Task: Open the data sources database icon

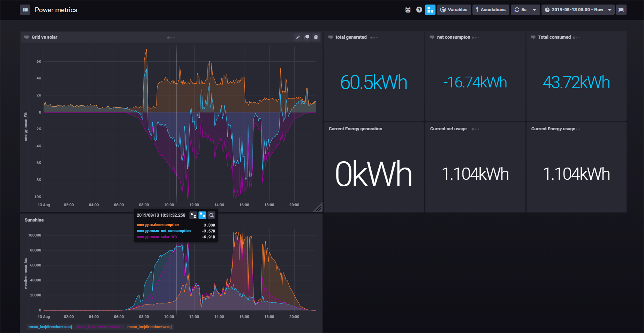Action: click(408, 10)
